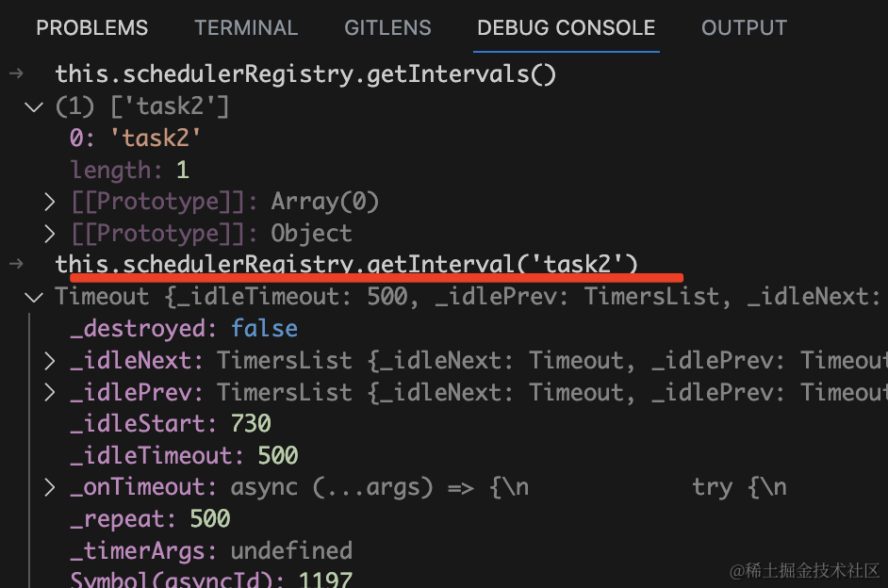Image resolution: width=888 pixels, height=588 pixels.
Task: Switch to the GITLENS tab
Action: (387, 28)
